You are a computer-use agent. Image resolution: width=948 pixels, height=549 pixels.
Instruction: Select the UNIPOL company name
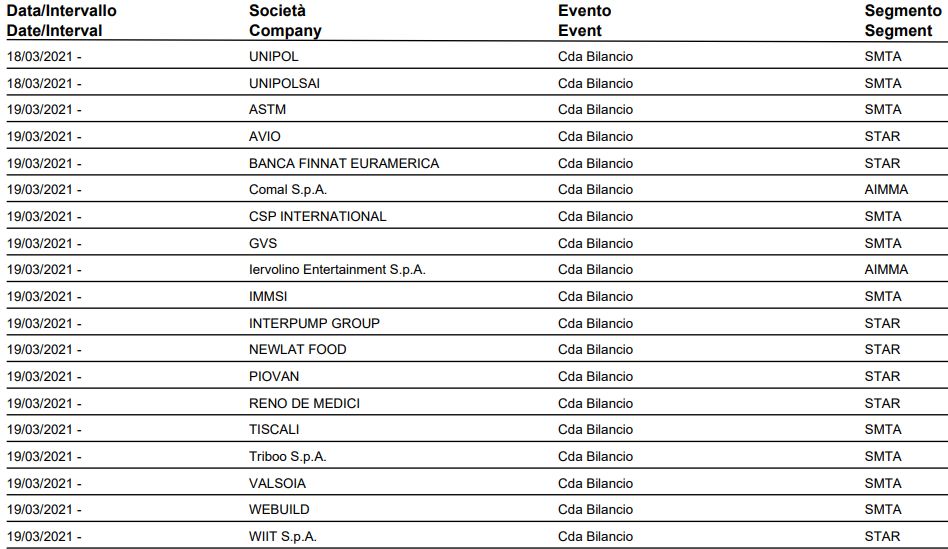273,57
